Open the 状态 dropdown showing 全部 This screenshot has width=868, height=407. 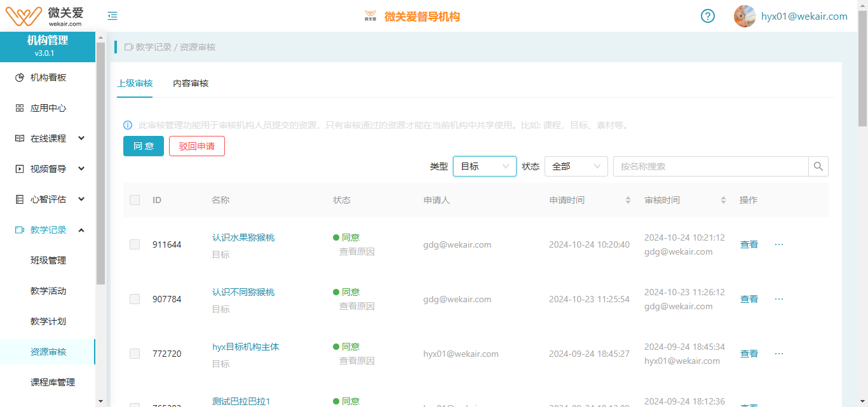576,166
